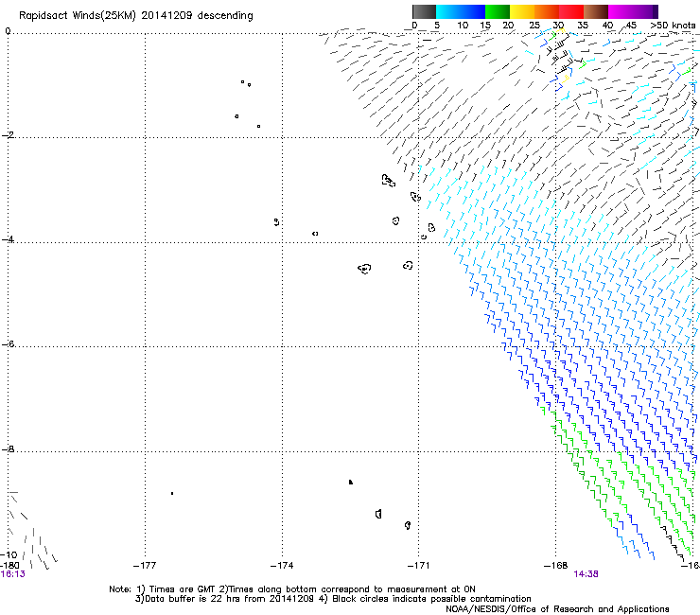Click the note line starting 'Note: 1) Times are GMT'

(x=292, y=589)
